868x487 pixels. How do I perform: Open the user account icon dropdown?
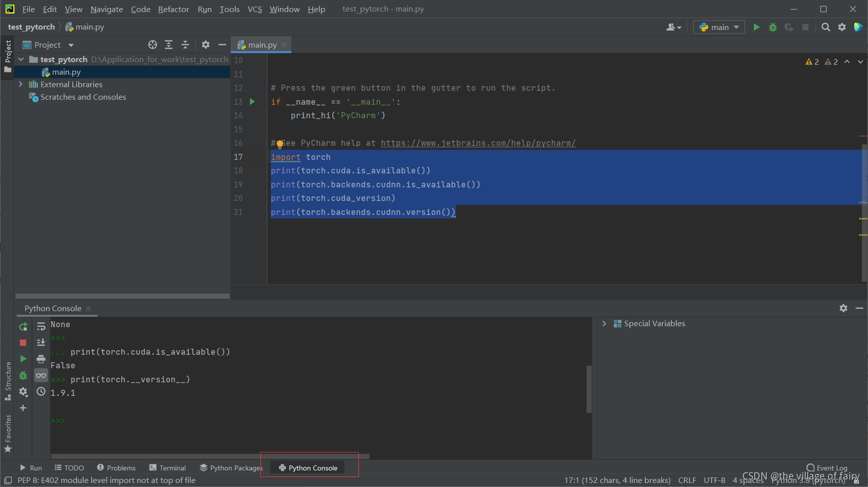(674, 27)
